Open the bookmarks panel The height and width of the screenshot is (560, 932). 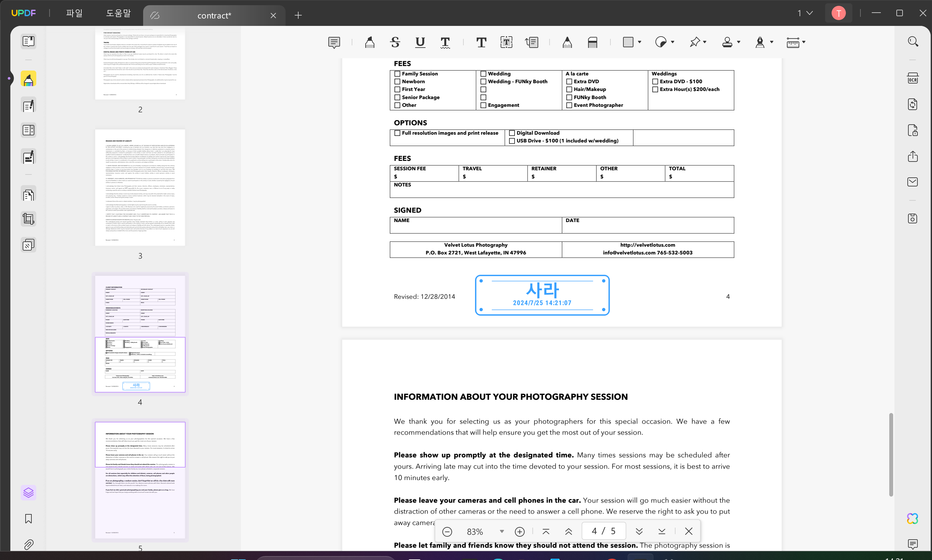28,519
